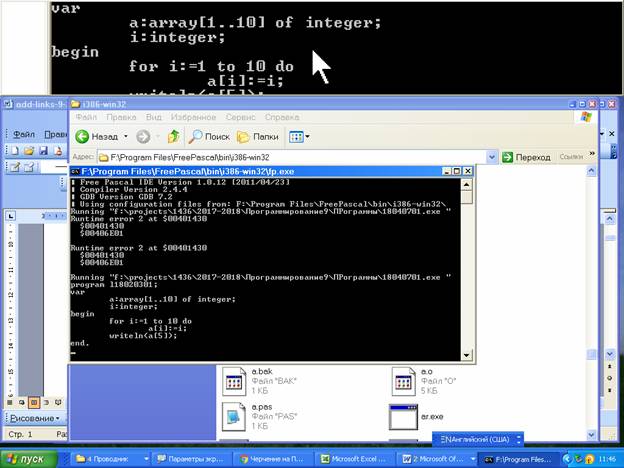
Task: Click second reviewing icon in Word's second toolbar
Action: [x=29, y=167]
